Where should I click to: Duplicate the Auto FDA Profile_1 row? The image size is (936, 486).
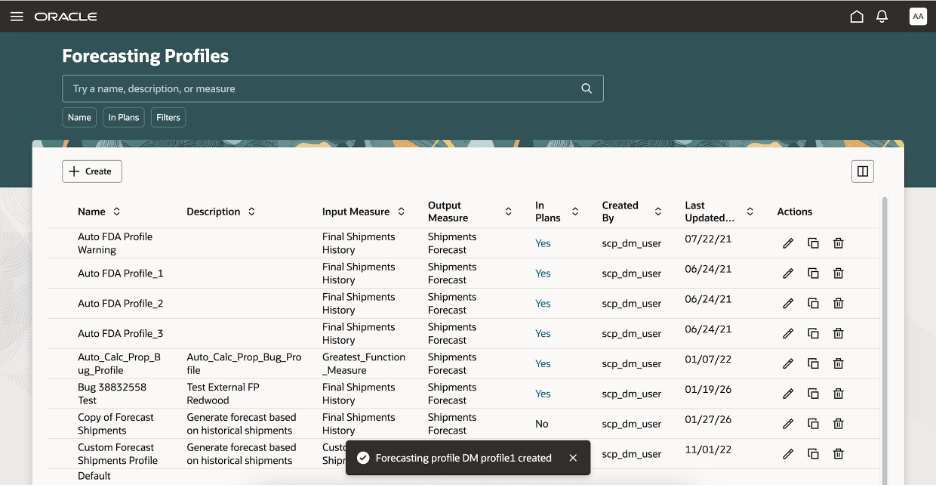click(x=813, y=273)
